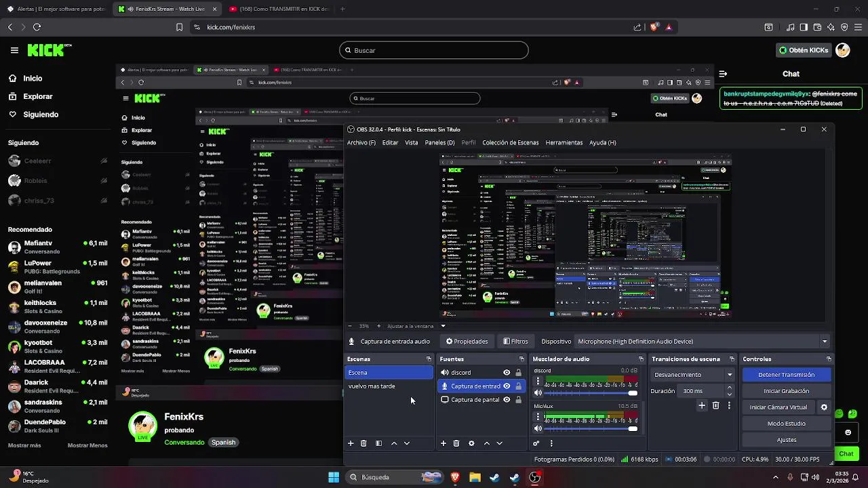Click Obtén KICKs button
This screenshot has width=868, height=488.
pos(804,50)
